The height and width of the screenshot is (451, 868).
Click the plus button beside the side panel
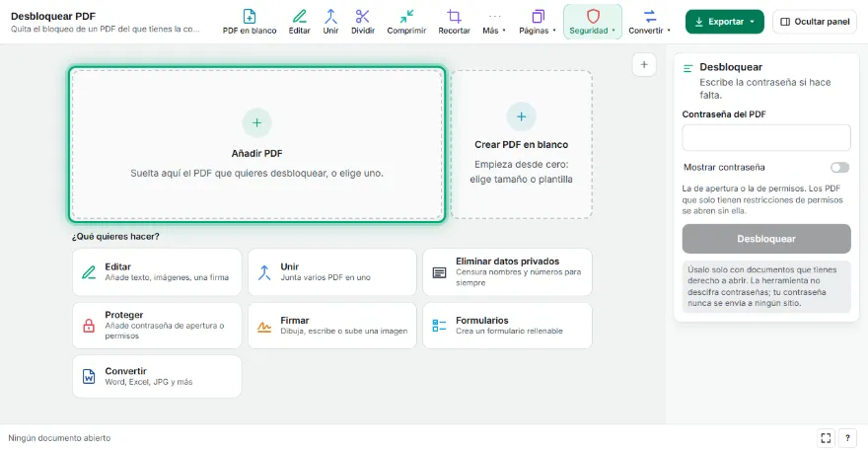click(x=644, y=65)
